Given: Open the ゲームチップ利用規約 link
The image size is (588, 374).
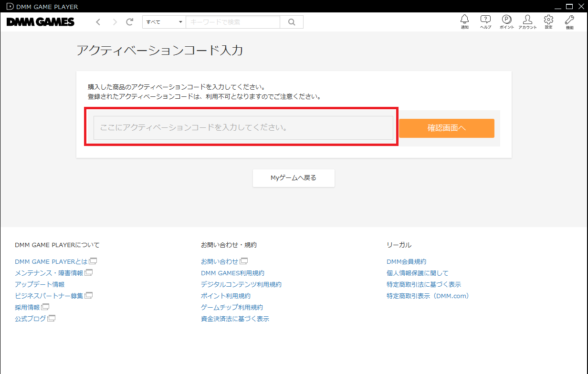Looking at the screenshot, I should click(x=231, y=307).
